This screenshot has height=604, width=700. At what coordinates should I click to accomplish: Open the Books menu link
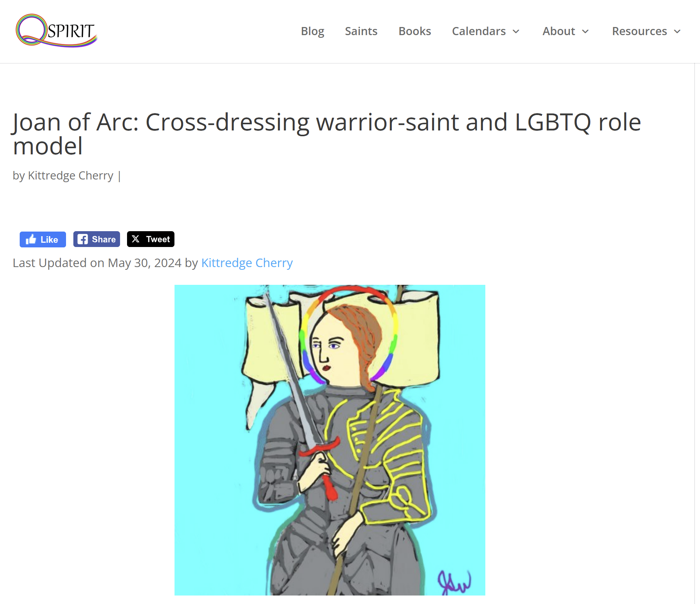[x=415, y=31]
